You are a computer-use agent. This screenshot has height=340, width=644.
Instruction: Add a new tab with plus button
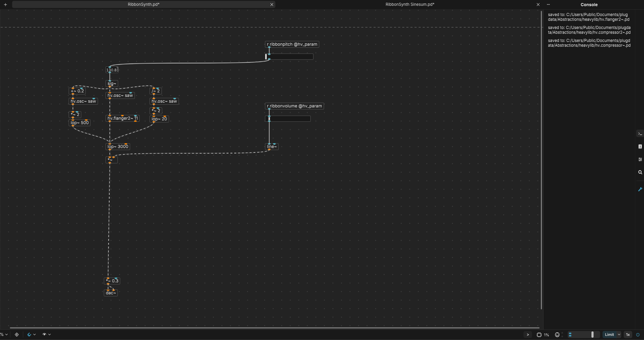pos(5,4)
